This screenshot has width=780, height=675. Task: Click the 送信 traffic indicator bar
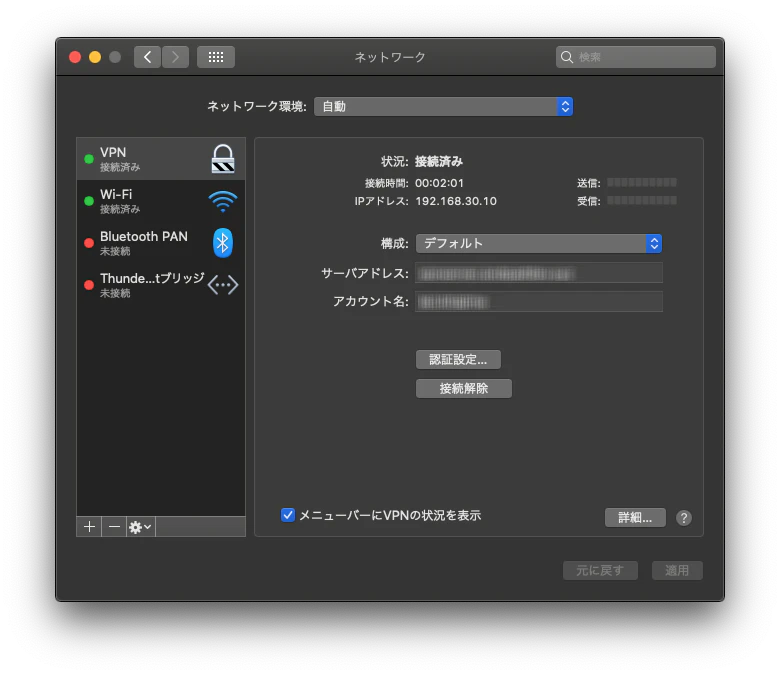tap(642, 183)
